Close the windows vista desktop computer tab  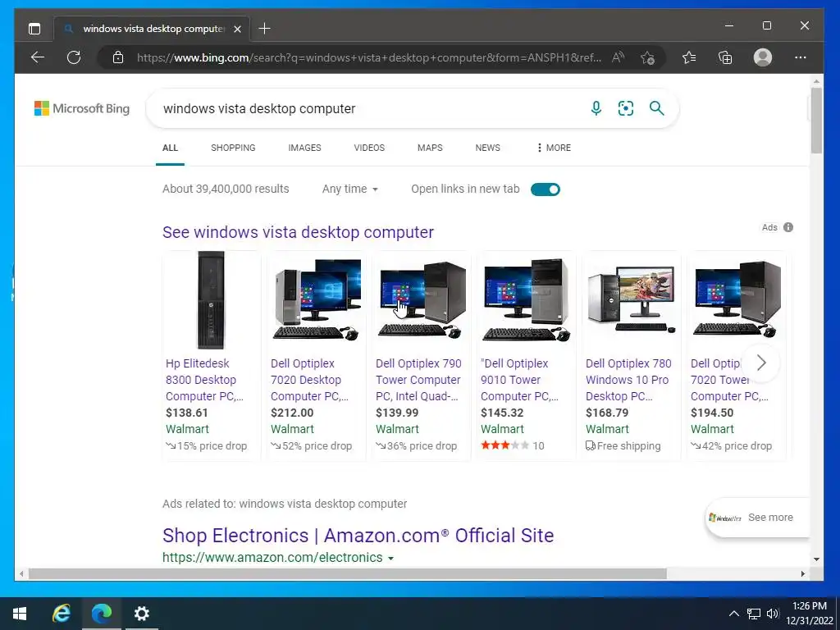coord(237,29)
